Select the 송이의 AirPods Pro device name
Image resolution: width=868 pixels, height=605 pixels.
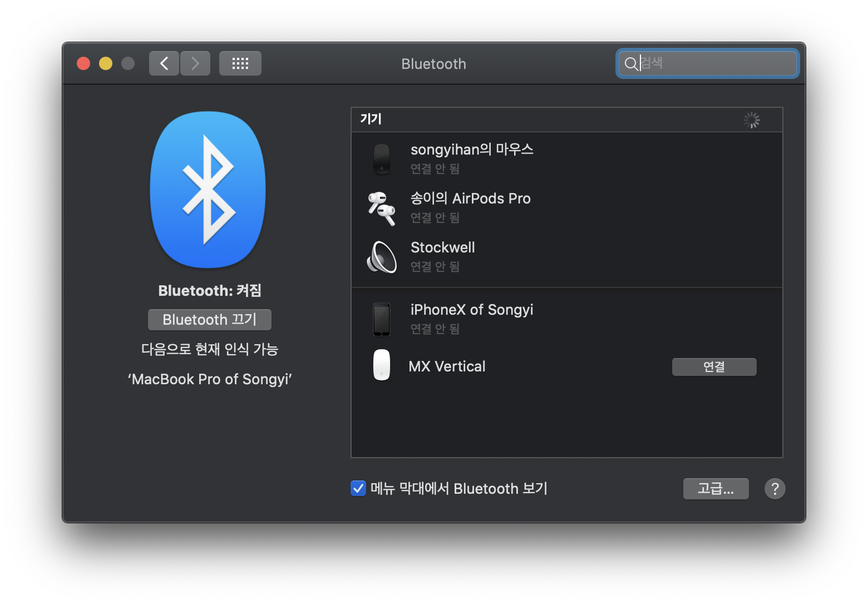tap(471, 199)
